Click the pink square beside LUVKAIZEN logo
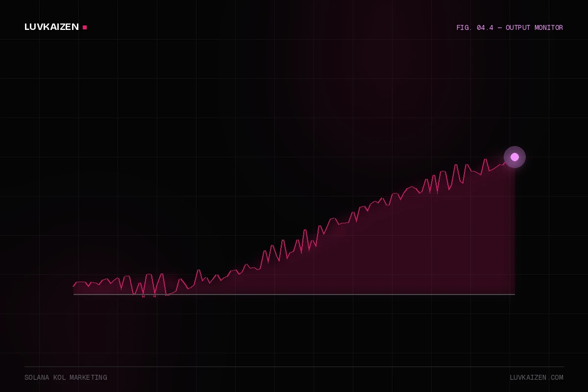The height and width of the screenshot is (392, 588). pyautogui.click(x=85, y=27)
